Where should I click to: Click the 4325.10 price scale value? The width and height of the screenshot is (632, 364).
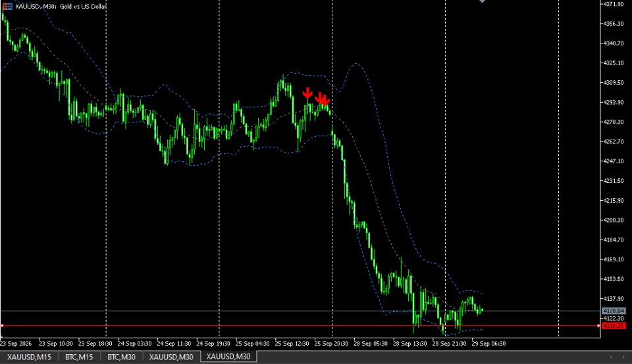pos(613,63)
